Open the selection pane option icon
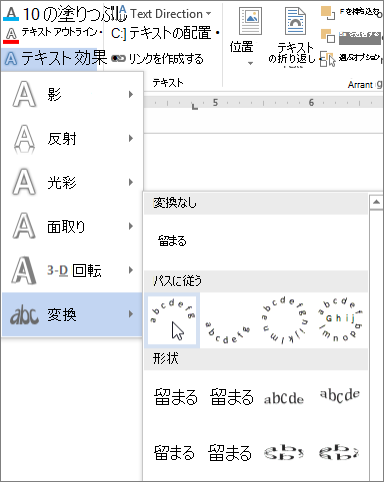 [x=327, y=59]
